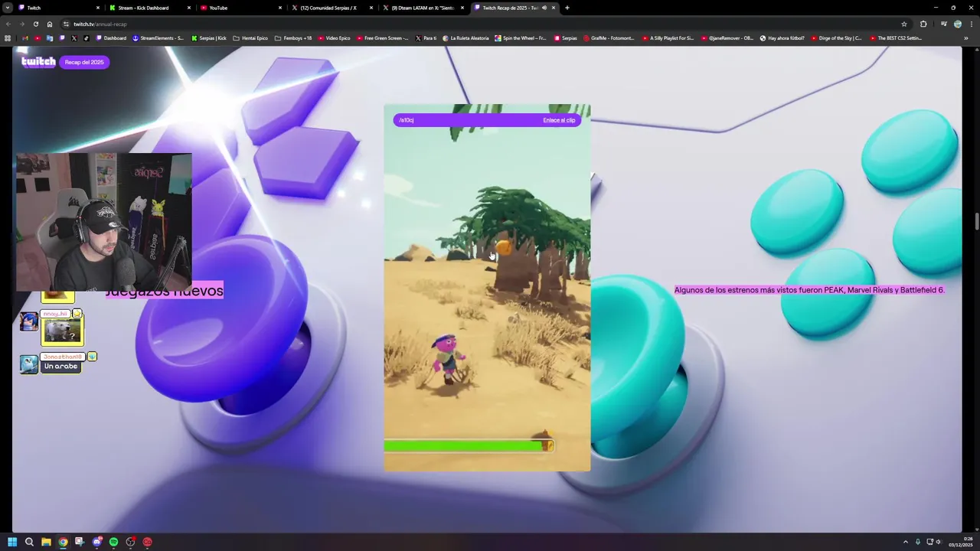Click the webcam overlay of the streamer
980x551 pixels.
[104, 222]
